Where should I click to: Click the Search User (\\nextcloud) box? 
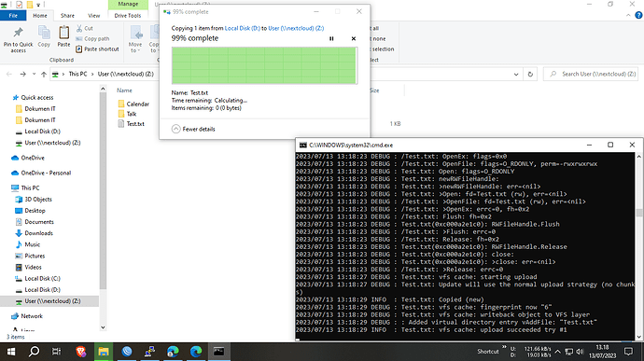point(591,74)
